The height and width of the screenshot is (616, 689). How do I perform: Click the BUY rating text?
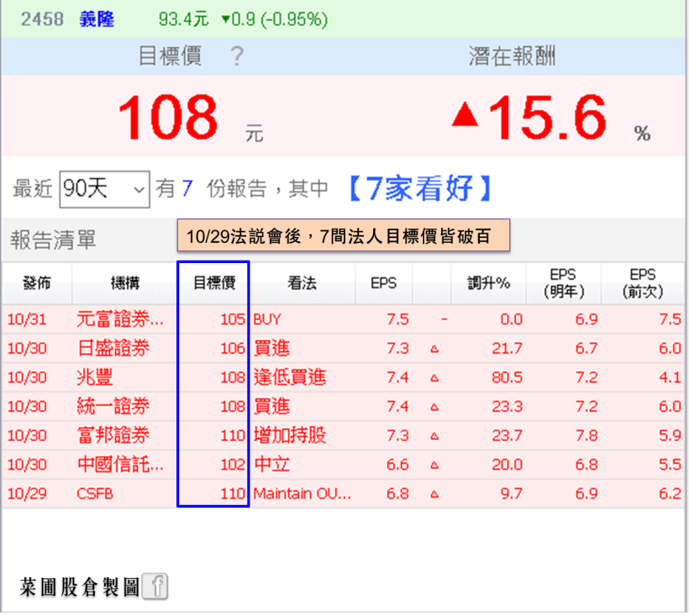(267, 319)
